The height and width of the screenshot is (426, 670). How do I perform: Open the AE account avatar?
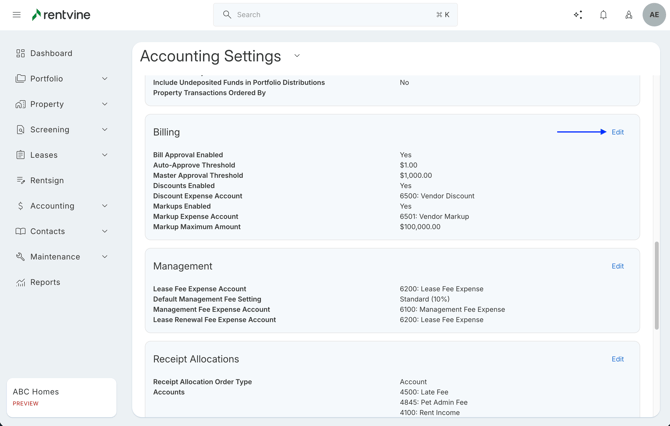coord(654,15)
